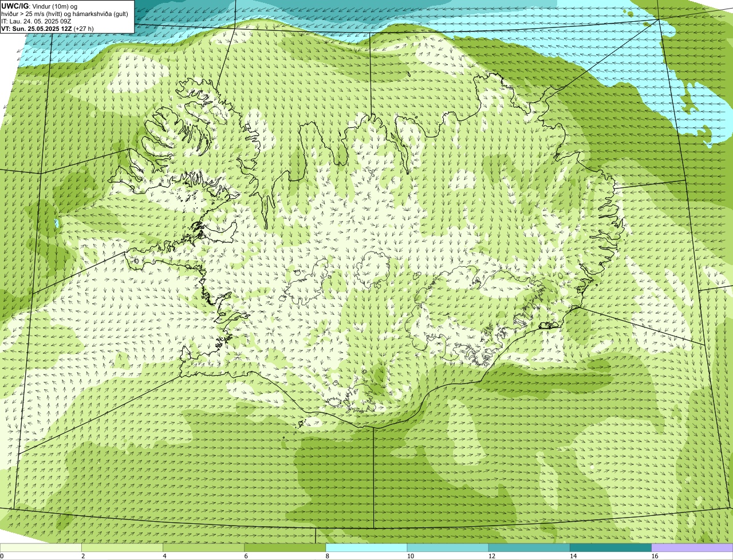Click the "4" tick label on the color scale
Viewport: 733px width, 560px height.
164,556
